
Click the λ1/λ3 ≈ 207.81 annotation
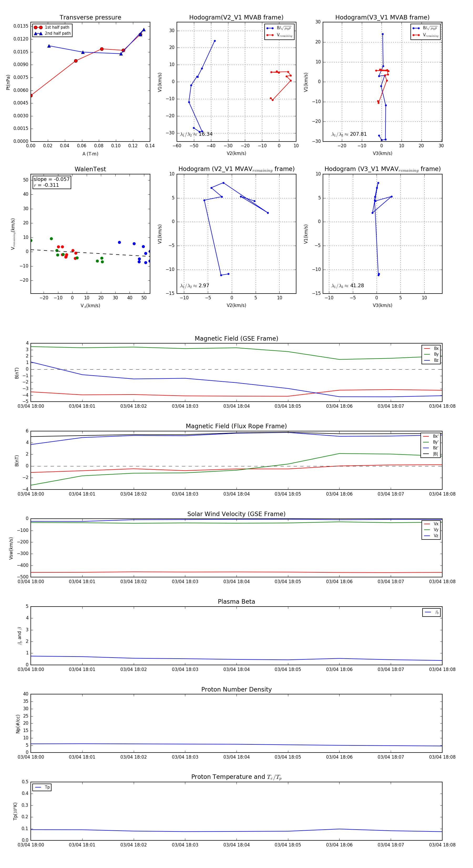[349, 134]
